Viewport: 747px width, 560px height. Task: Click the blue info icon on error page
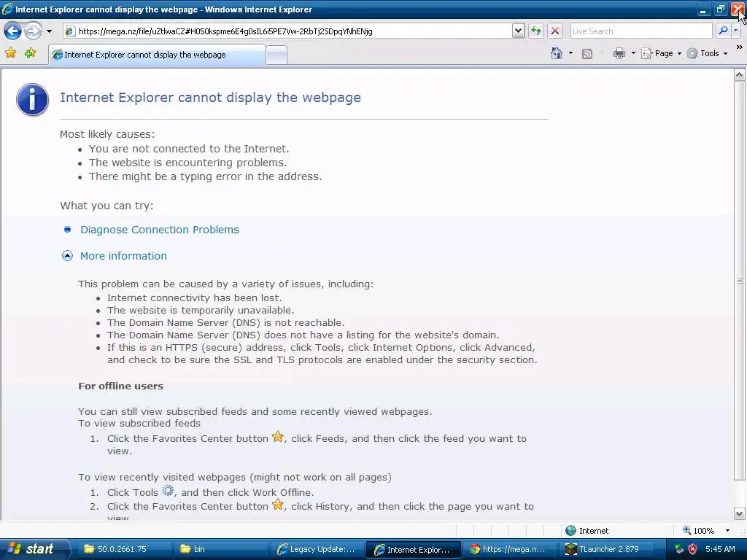click(32, 99)
